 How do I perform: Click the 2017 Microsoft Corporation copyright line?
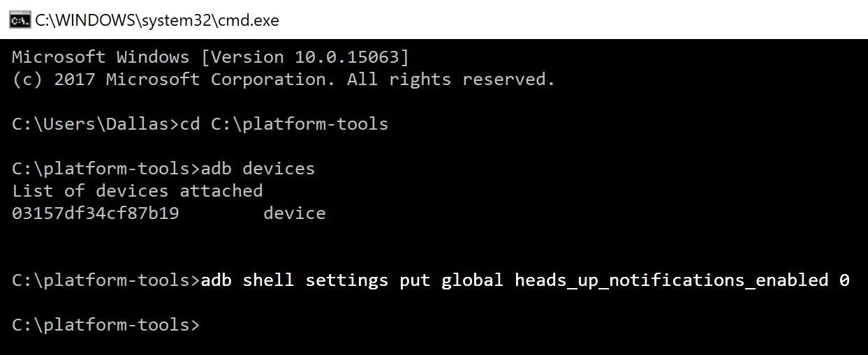coord(284,80)
